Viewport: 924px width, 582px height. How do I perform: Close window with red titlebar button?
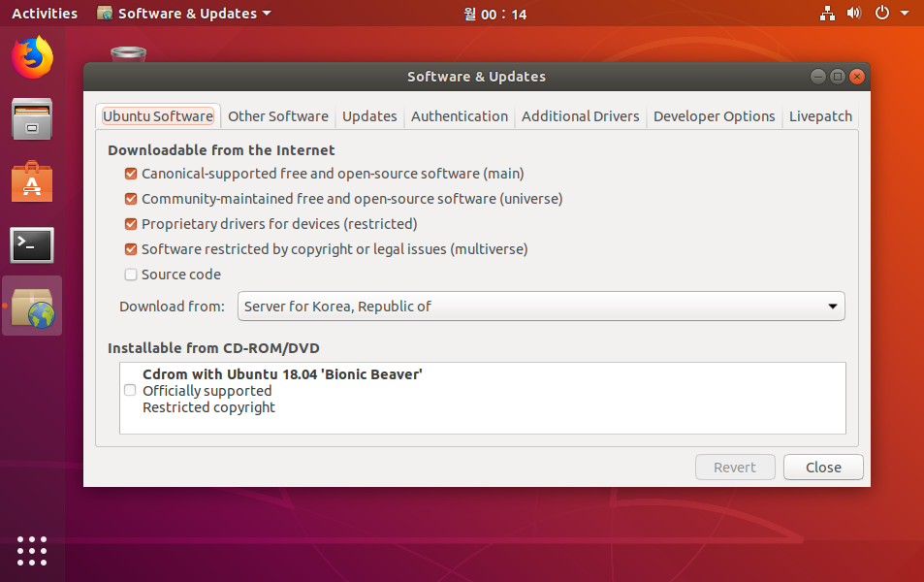pyautogui.click(x=857, y=77)
